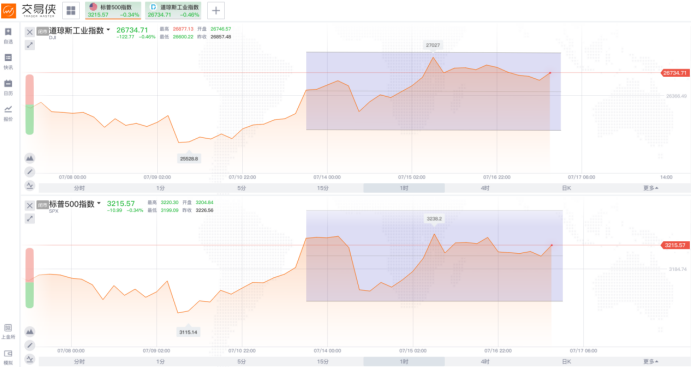Click Dow Jones price 26734.71 in header
691x368 pixels.
(132, 30)
